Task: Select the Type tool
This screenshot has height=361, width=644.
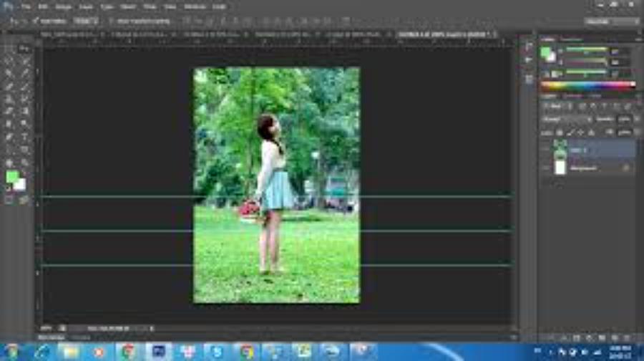Action: 25,135
